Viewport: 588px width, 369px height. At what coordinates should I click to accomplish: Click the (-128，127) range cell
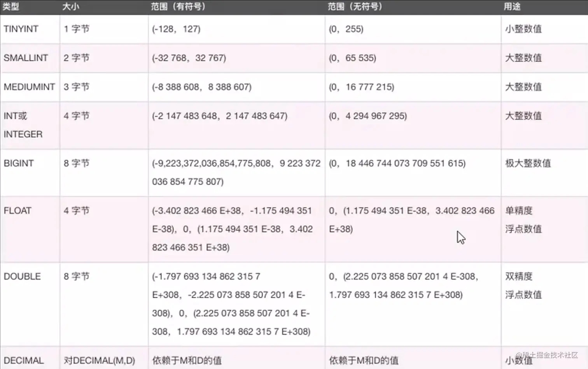pyautogui.click(x=176, y=29)
